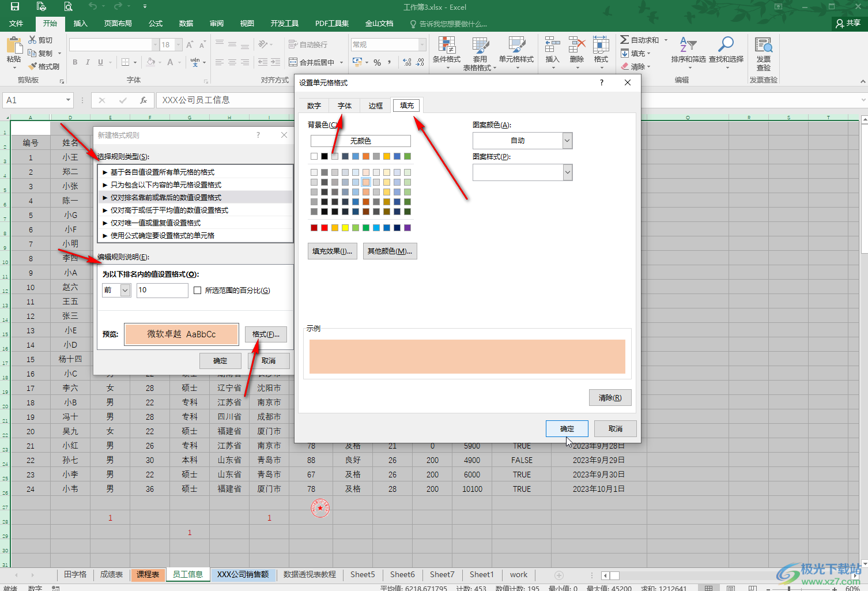Open the File menu tab
868x591 pixels.
[16, 24]
